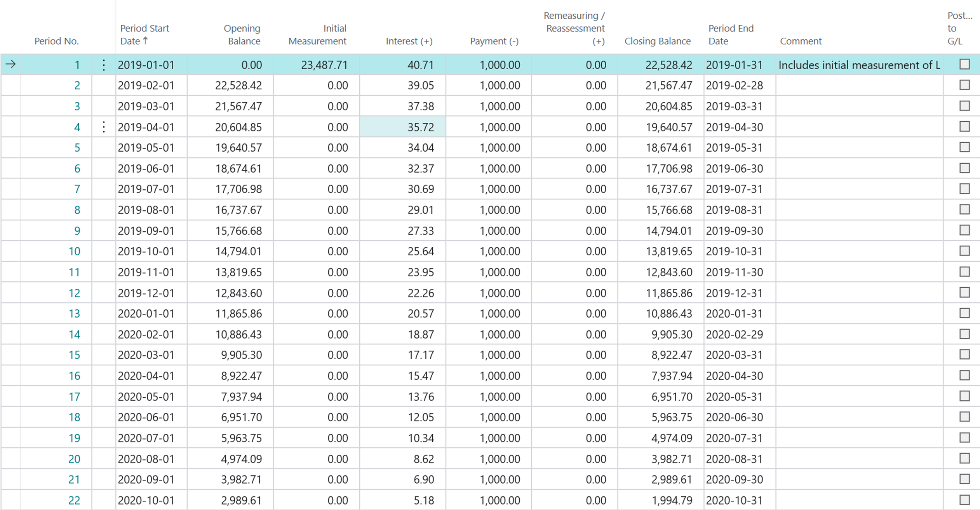Open Period No. column header menu

tap(56, 41)
